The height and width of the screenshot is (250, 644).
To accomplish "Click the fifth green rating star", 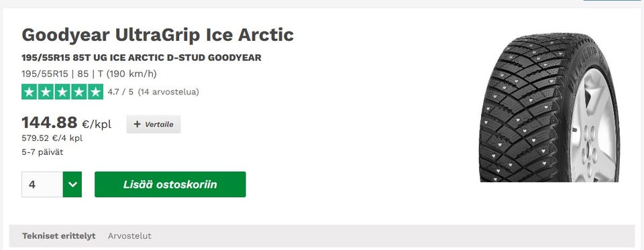I will click(x=96, y=92).
